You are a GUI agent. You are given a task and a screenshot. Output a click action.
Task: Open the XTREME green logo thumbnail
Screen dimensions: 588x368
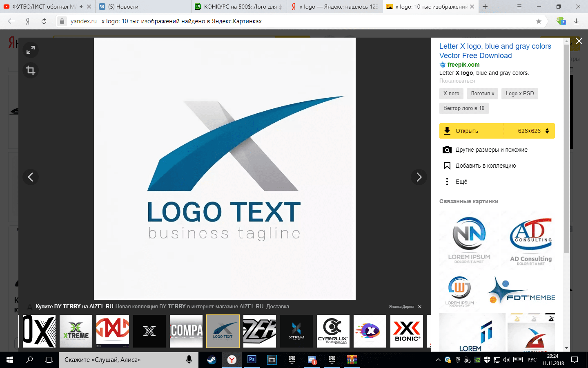click(76, 331)
